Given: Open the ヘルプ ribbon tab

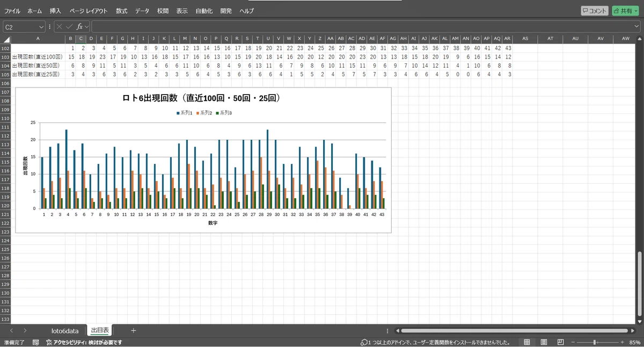Looking at the screenshot, I should (247, 11).
